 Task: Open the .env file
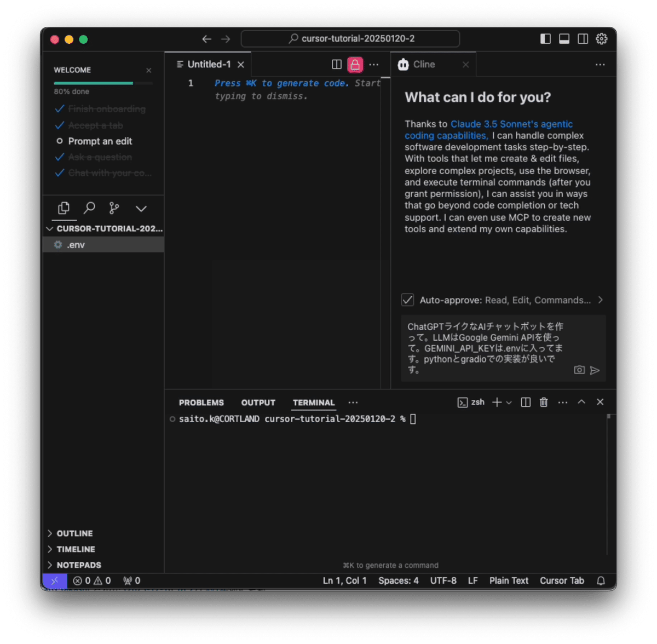[x=103, y=245]
